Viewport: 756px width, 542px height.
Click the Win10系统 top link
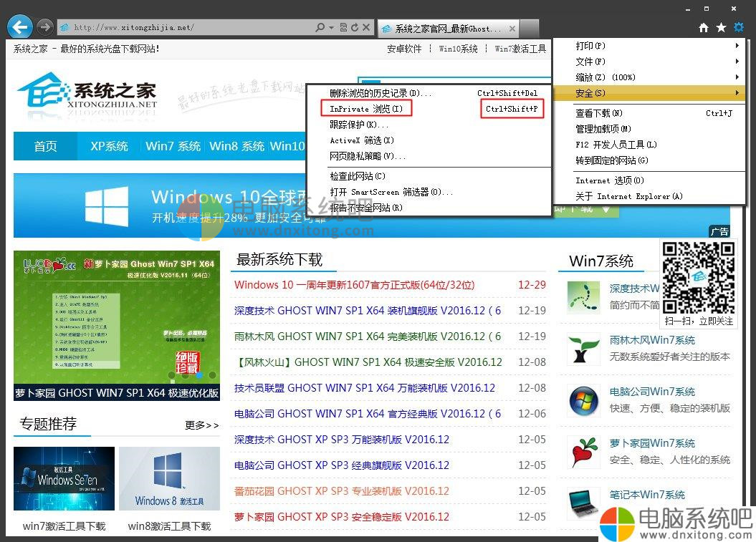[458, 49]
